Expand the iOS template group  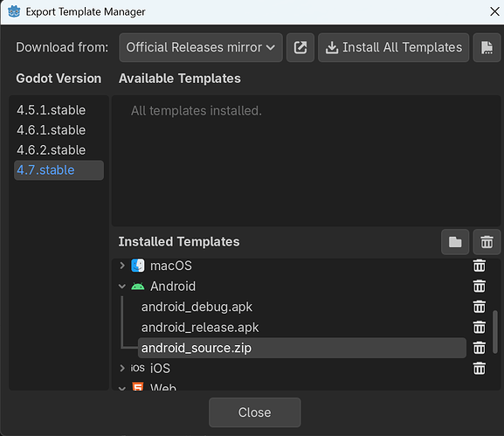tap(122, 368)
